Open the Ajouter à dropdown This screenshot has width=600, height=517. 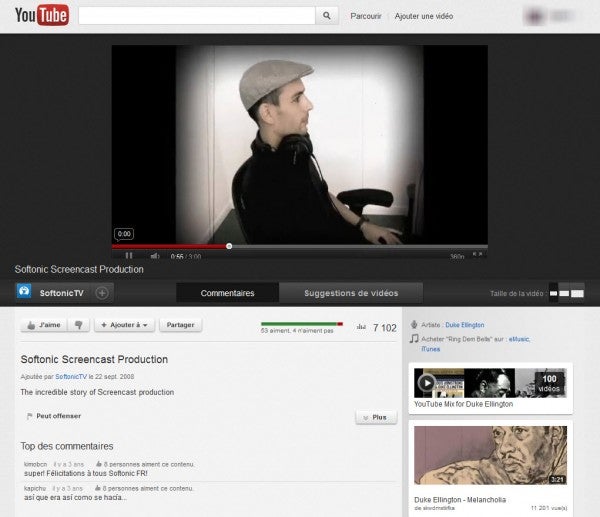click(x=124, y=325)
